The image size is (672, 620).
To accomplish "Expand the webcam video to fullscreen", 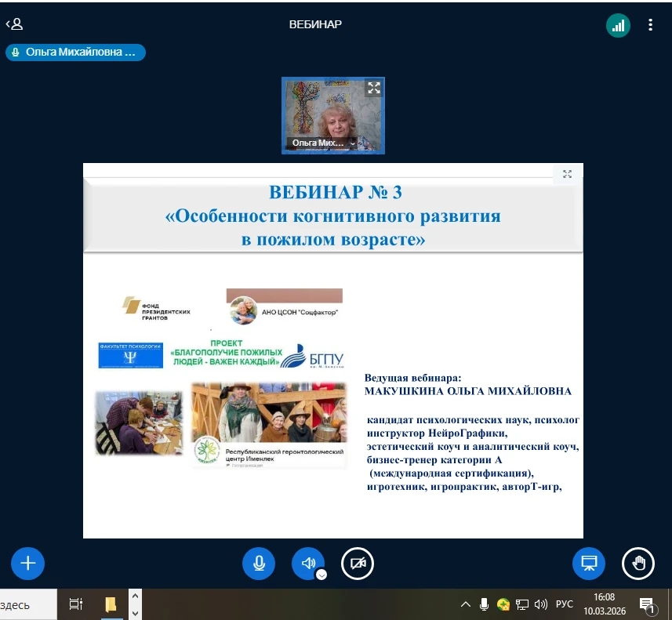I will [x=373, y=88].
